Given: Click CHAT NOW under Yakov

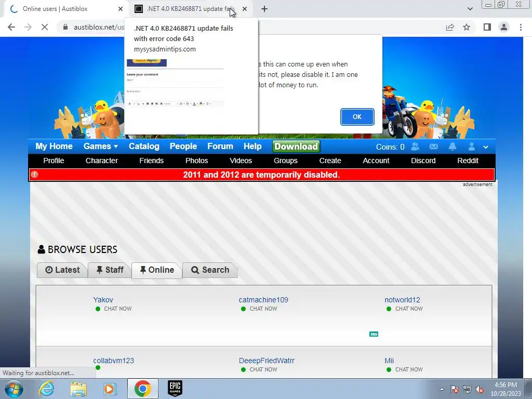Looking at the screenshot, I should pyautogui.click(x=117, y=309).
